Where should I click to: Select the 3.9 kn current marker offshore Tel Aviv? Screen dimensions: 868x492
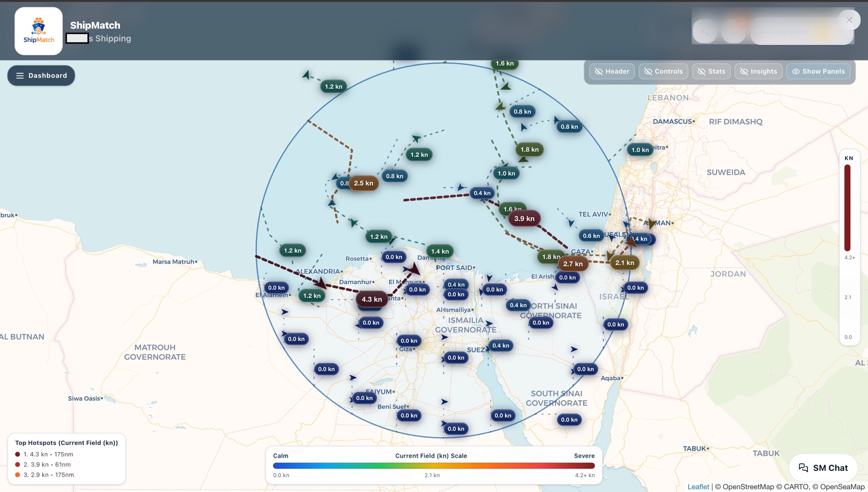click(524, 218)
